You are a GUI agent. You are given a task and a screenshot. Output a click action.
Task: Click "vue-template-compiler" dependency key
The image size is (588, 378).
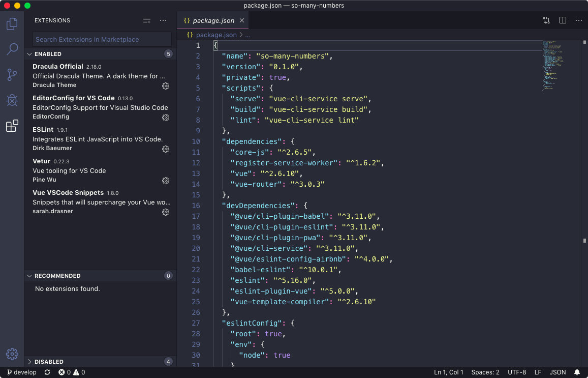tap(280, 301)
